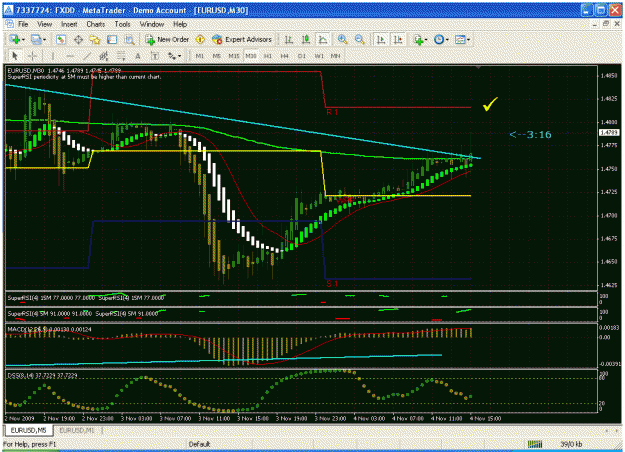Click the connection status bars icon
The image size is (625, 452).
pyautogui.click(x=535, y=444)
